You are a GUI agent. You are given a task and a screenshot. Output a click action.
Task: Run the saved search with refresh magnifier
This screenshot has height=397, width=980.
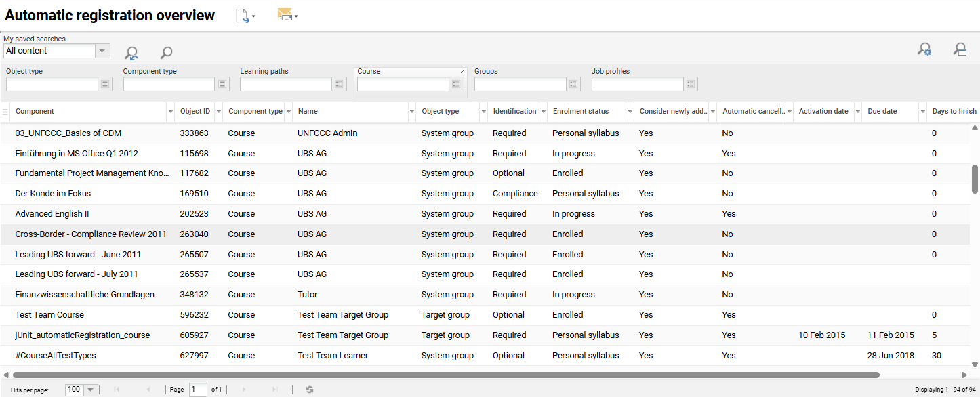(x=131, y=52)
